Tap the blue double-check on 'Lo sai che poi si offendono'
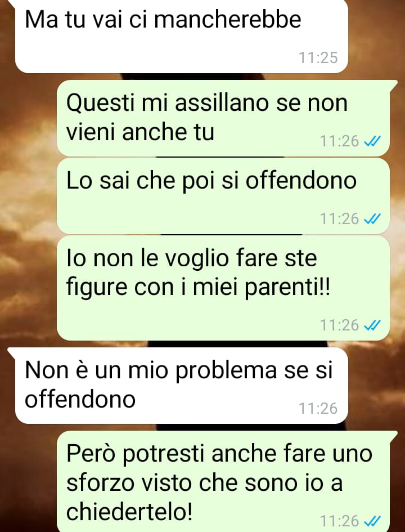This screenshot has width=405, height=532. click(372, 219)
